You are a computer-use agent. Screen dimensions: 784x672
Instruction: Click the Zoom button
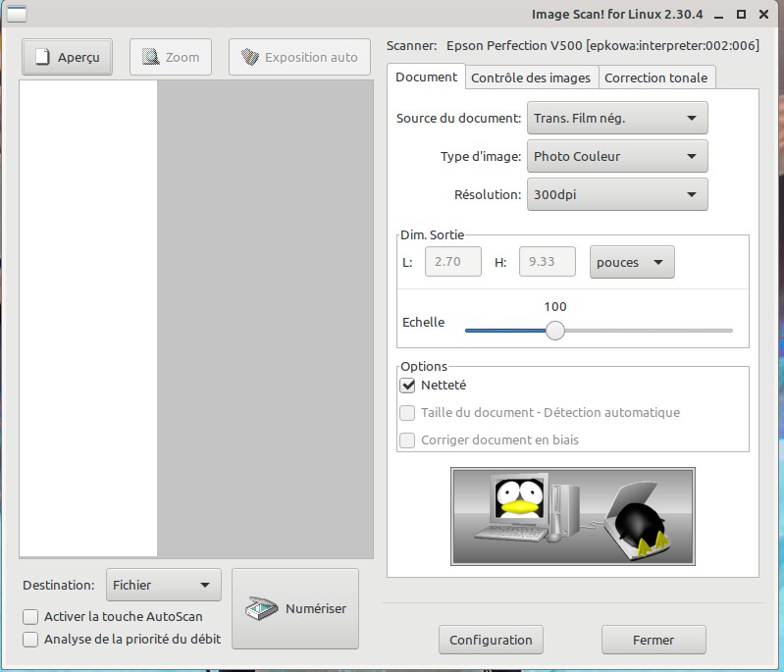[x=171, y=57]
